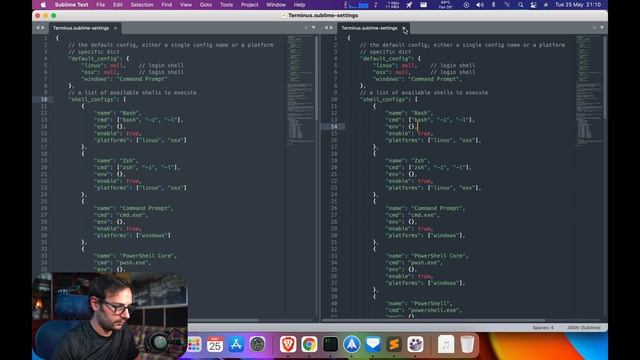Open the File menu

(100, 5)
